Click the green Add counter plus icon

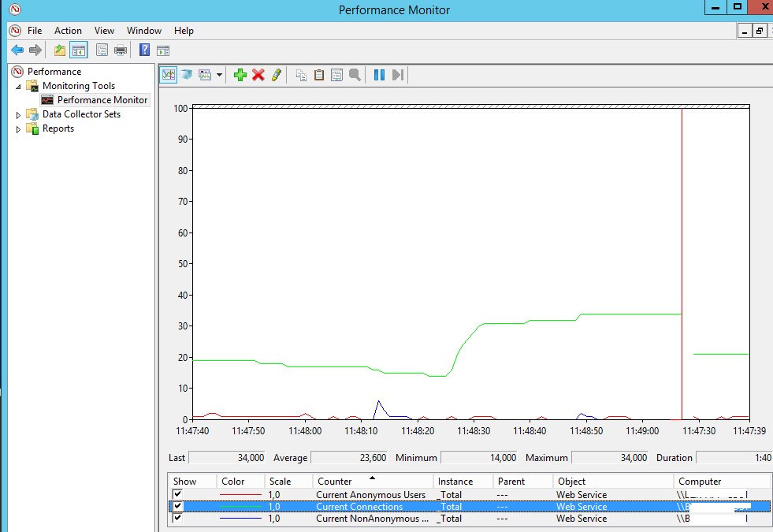pyautogui.click(x=240, y=75)
